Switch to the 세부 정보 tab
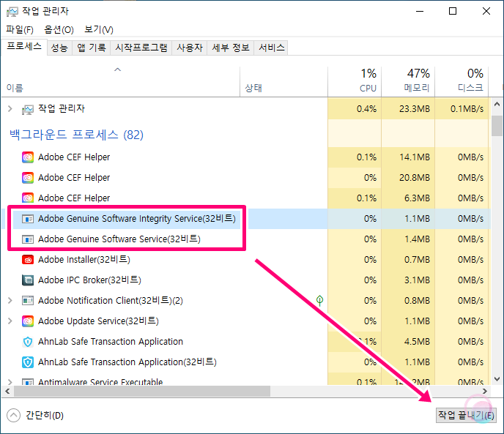The height and width of the screenshot is (434, 504). (231, 48)
